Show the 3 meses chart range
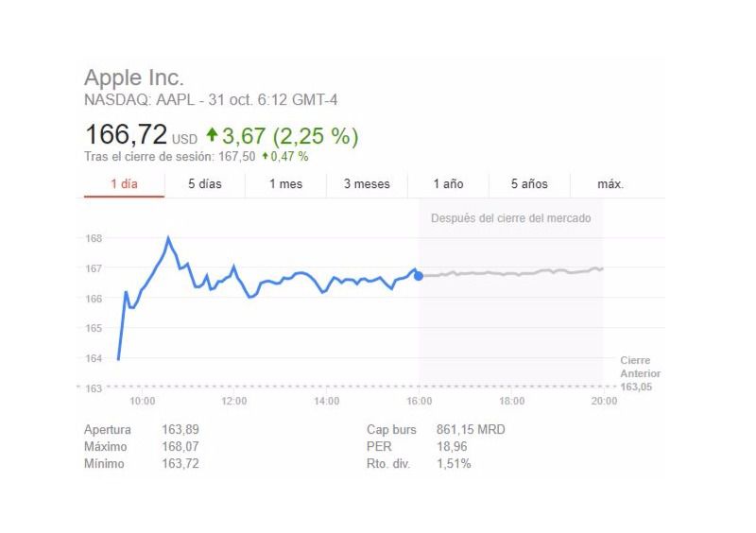This screenshot has height=533, width=756. (x=367, y=184)
